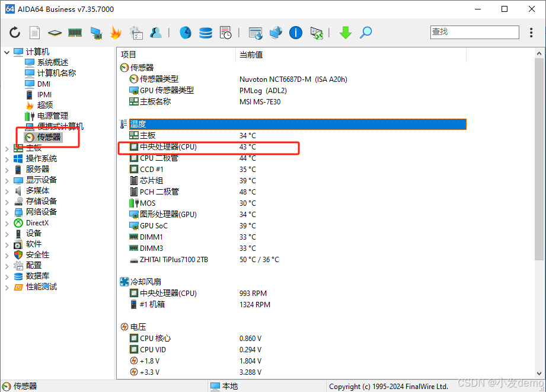Open the remote computers globe icon
Viewport: 546px width, 392px height.
276,33
